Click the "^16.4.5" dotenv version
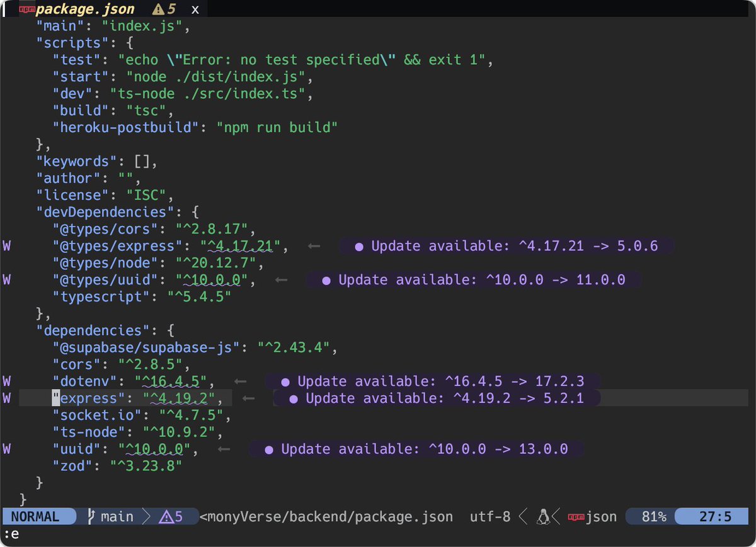 pyautogui.click(x=171, y=381)
